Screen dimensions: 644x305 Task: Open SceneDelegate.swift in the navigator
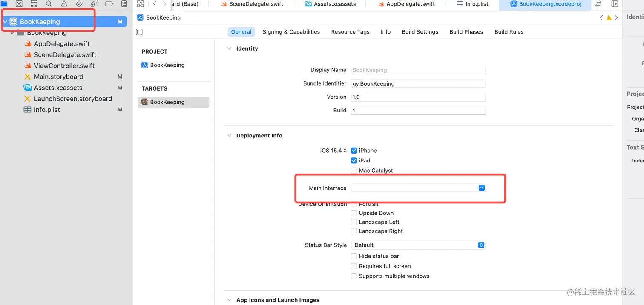65,54
